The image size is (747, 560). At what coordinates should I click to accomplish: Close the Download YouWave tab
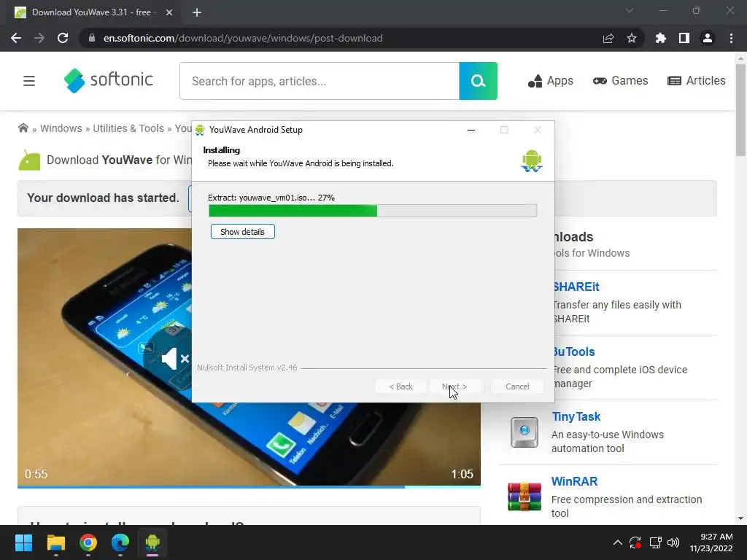click(x=169, y=12)
